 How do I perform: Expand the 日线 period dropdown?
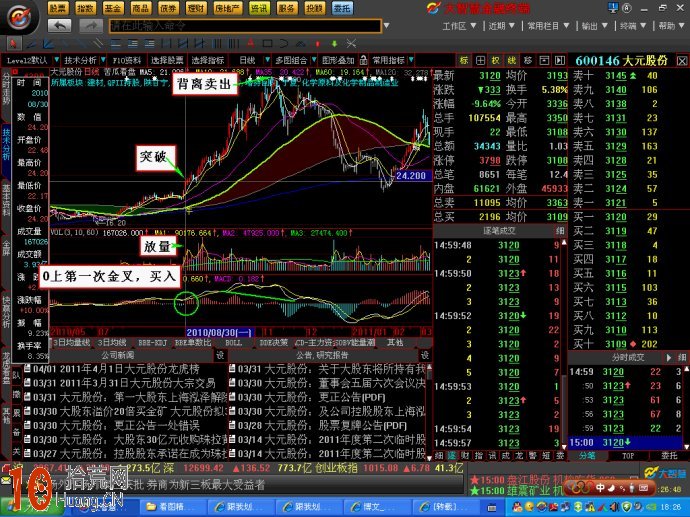click(x=267, y=60)
